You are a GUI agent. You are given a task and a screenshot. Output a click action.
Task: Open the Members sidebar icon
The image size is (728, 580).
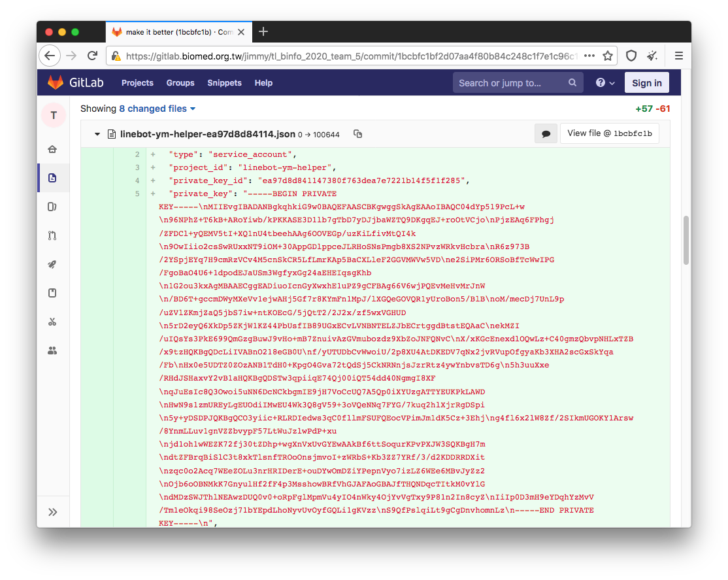click(52, 351)
